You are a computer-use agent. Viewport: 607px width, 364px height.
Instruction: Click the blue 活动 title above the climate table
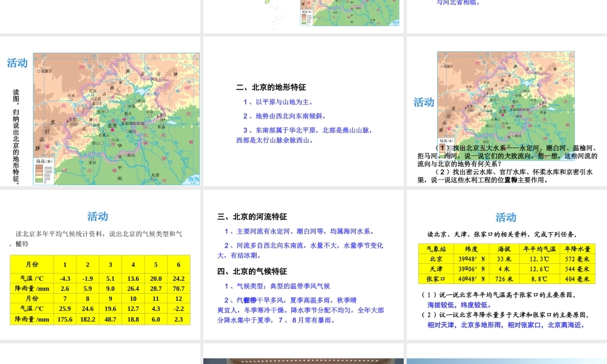[98, 216]
